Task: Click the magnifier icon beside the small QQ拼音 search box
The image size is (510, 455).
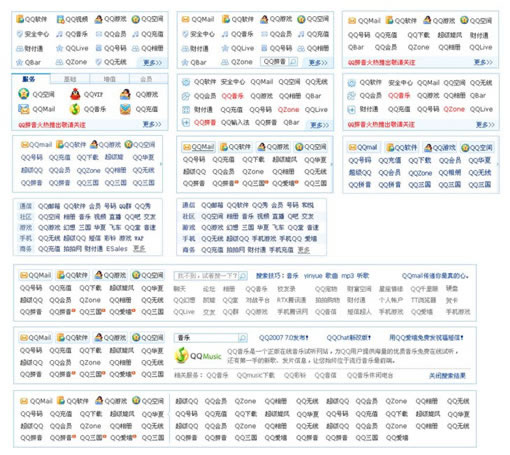Action: [293, 62]
